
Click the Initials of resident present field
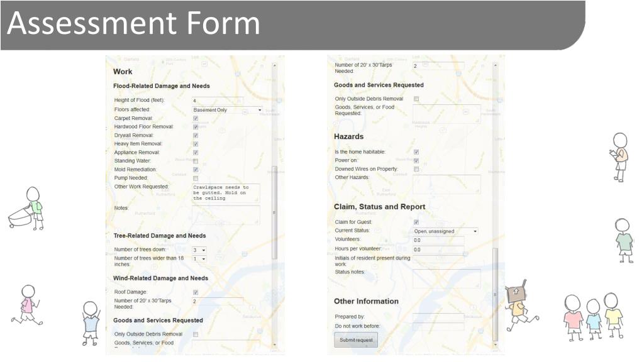(438, 259)
